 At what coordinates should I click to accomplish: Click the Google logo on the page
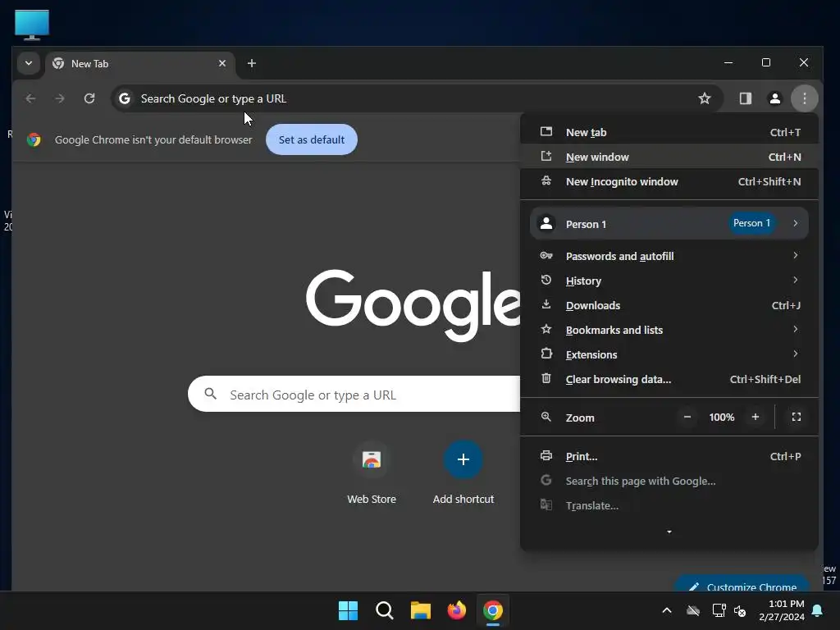coord(413,304)
